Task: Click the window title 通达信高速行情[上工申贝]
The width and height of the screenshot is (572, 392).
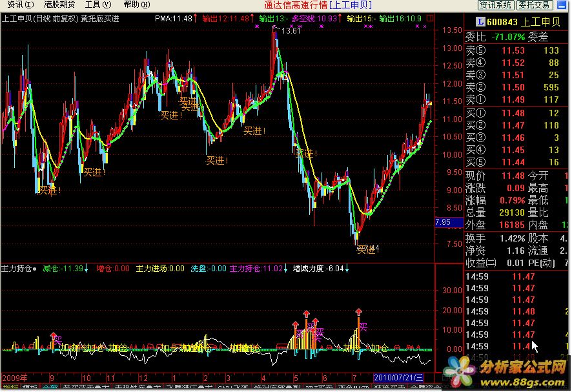Action: pos(318,5)
